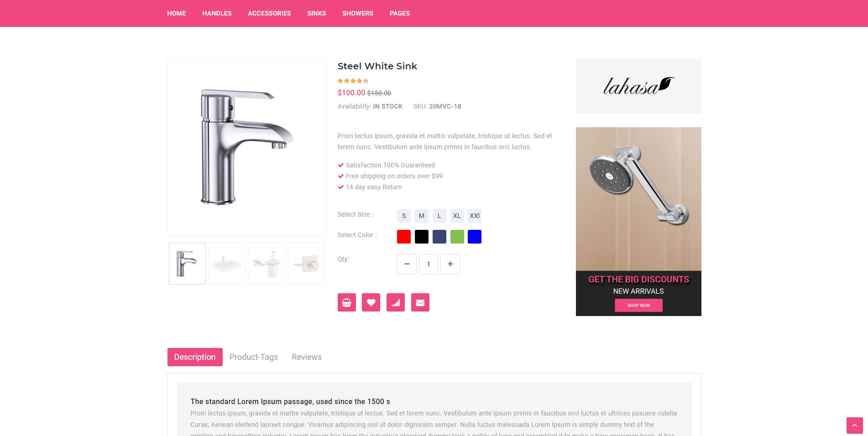Image resolution: width=868 pixels, height=436 pixels.
Task: Email a friend using the envelope icon
Action: [420, 302]
